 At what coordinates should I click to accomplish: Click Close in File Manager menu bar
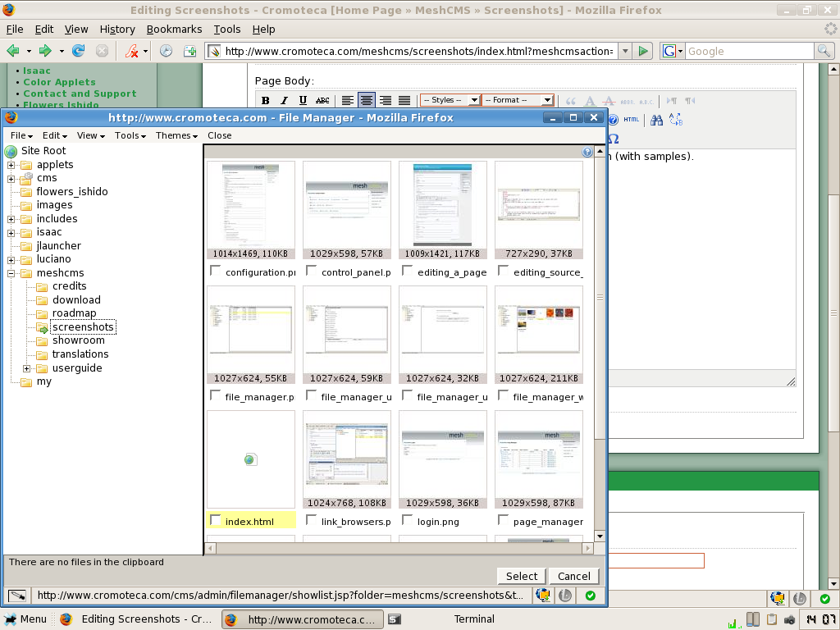pyautogui.click(x=220, y=135)
